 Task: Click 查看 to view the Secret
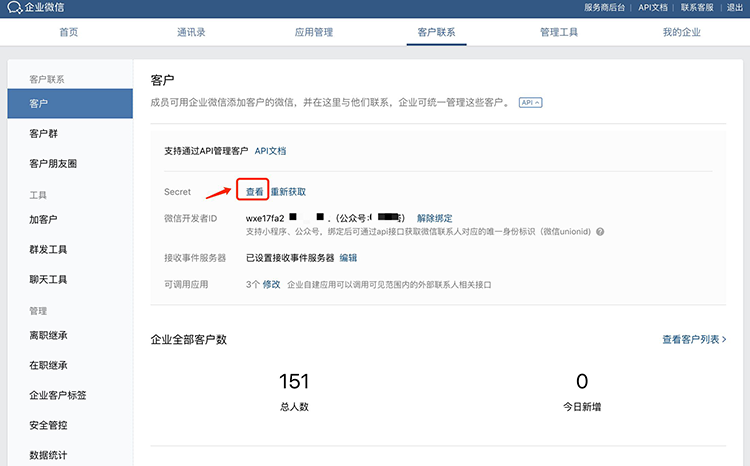[255, 192]
